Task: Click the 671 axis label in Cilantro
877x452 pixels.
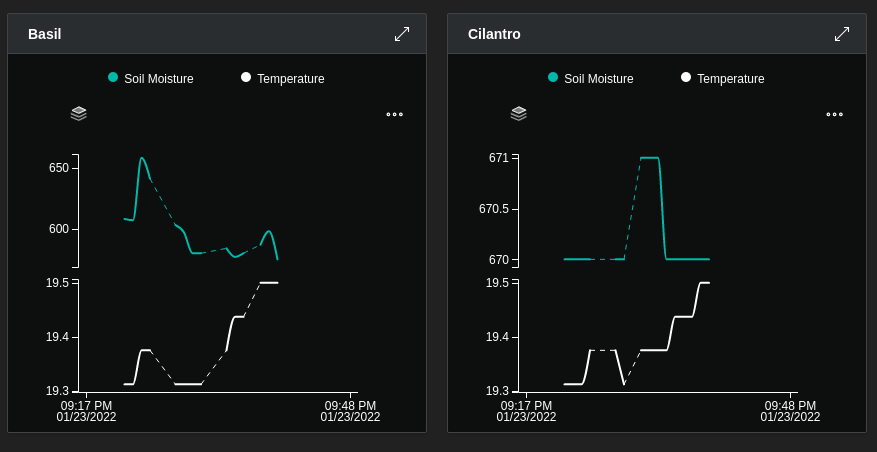Action: coord(499,158)
